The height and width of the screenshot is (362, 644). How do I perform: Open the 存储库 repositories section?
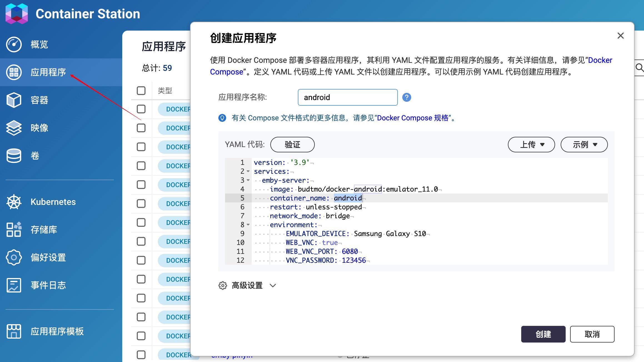(14, 230)
